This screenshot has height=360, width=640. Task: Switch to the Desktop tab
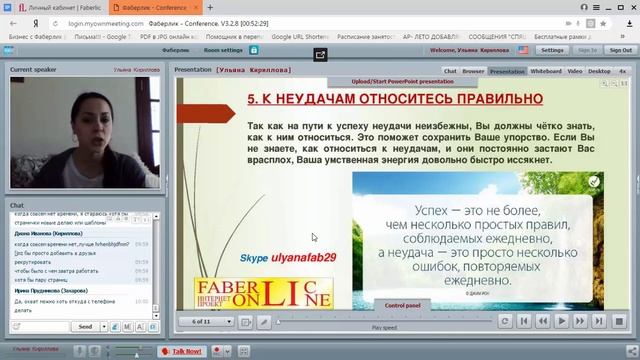click(x=599, y=71)
